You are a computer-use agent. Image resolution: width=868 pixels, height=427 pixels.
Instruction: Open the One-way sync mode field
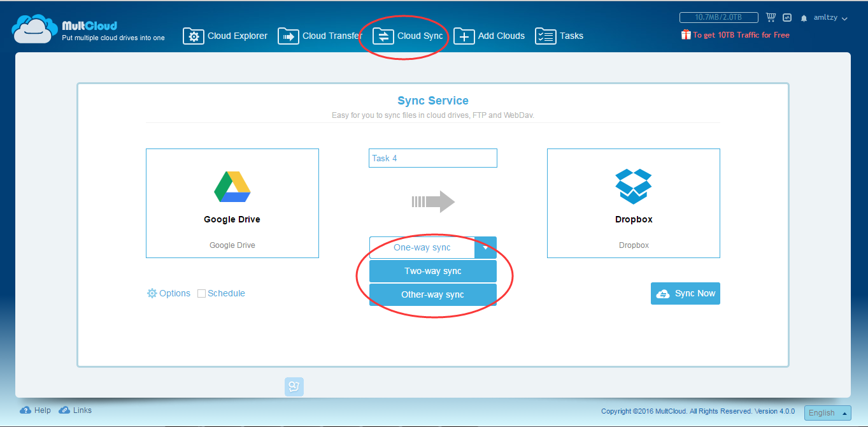[422, 247]
